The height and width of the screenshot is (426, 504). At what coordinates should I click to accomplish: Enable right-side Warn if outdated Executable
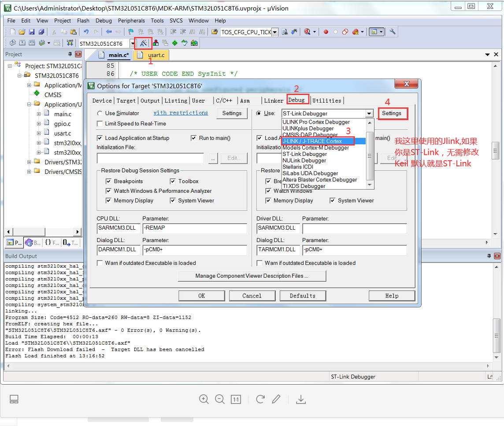(x=259, y=263)
